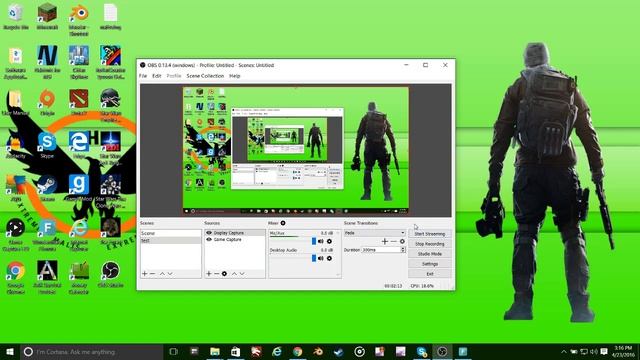The image size is (640, 360).
Task: Select 'Scene' in the Scenes list
Action: pos(171,233)
